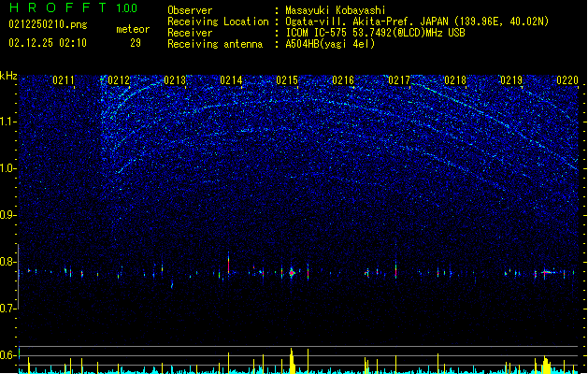Click the Receiving Location label

pos(218,22)
